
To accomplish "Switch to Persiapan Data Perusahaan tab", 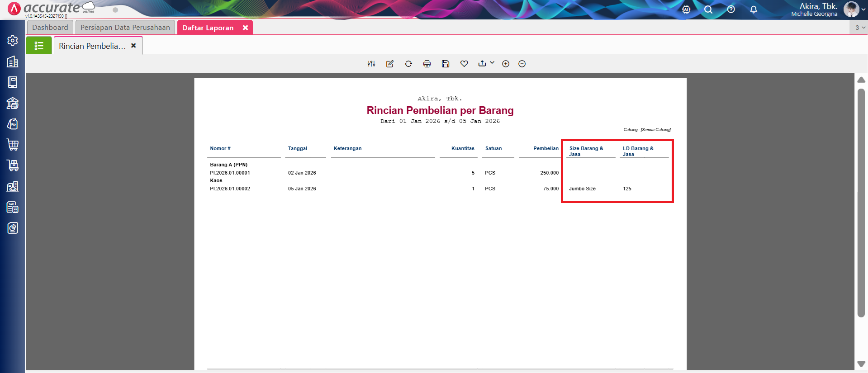I will pos(125,28).
